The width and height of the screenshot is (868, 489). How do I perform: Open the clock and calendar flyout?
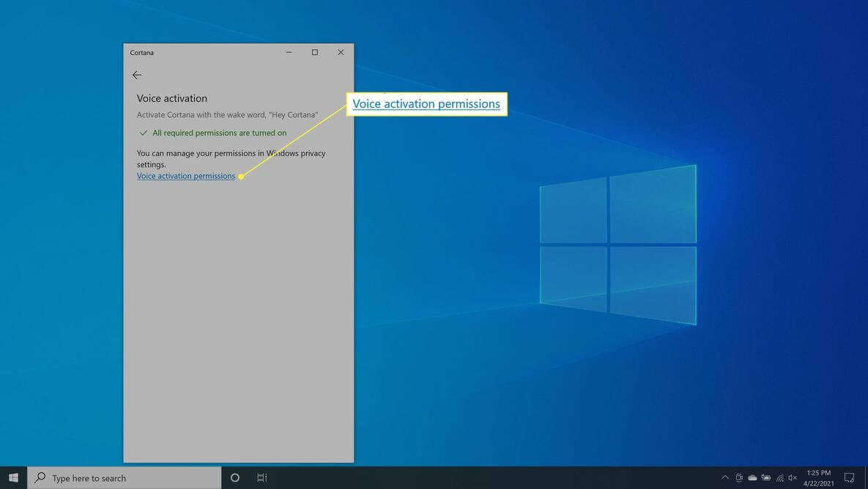pos(819,478)
